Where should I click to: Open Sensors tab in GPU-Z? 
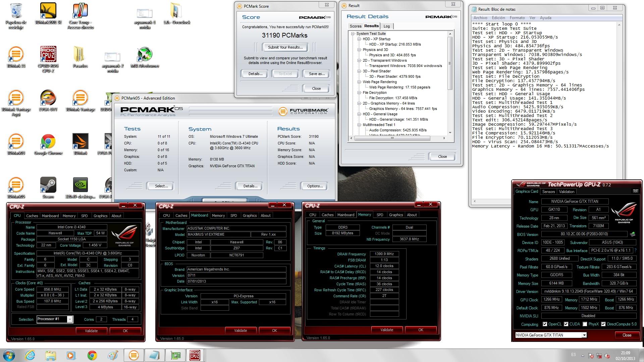tap(548, 192)
